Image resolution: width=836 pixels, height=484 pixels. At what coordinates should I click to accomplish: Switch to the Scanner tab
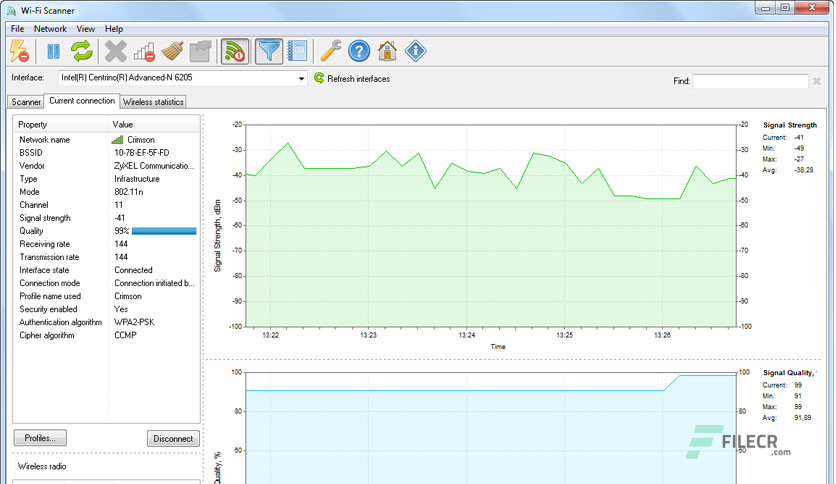point(26,102)
